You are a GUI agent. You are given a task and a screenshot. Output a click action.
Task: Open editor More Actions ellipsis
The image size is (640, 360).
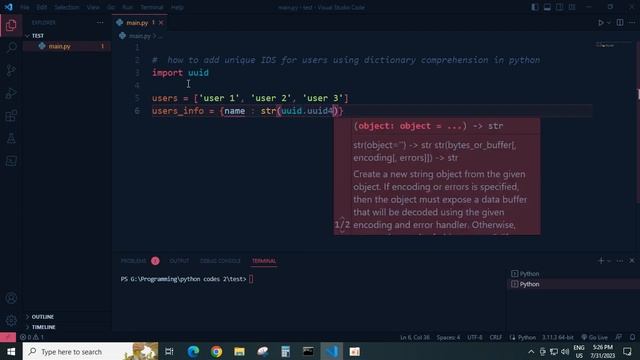pyautogui.click(x=632, y=23)
